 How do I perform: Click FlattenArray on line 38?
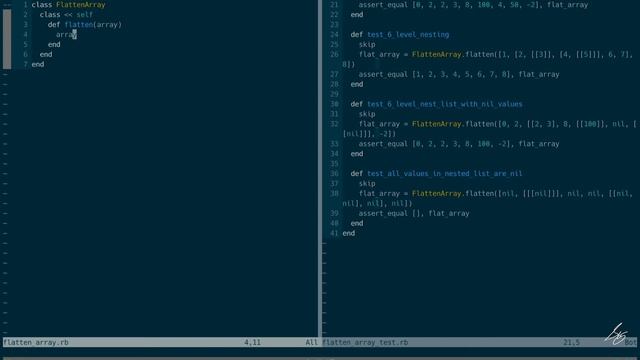pyautogui.click(x=436, y=193)
